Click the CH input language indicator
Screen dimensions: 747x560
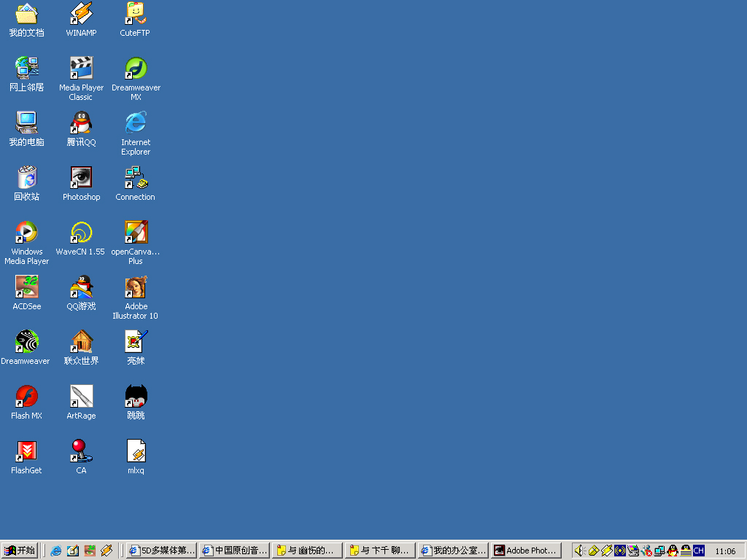coord(699,551)
